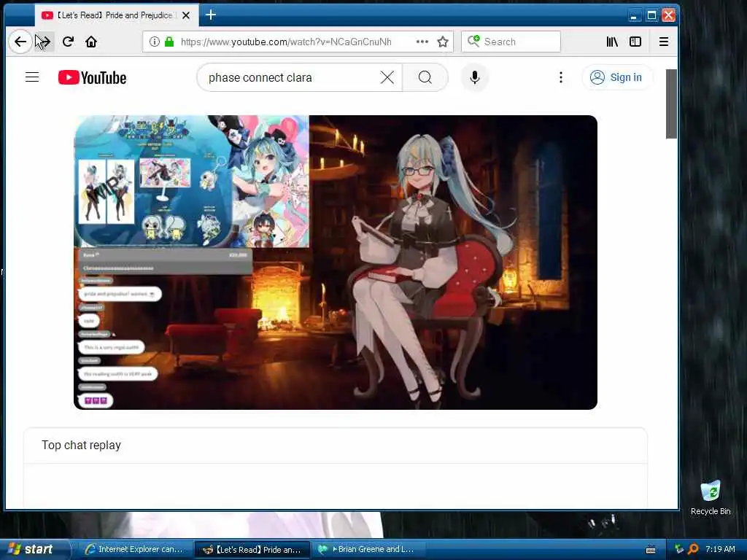Click the network tray icon beside magnifier

(x=679, y=550)
